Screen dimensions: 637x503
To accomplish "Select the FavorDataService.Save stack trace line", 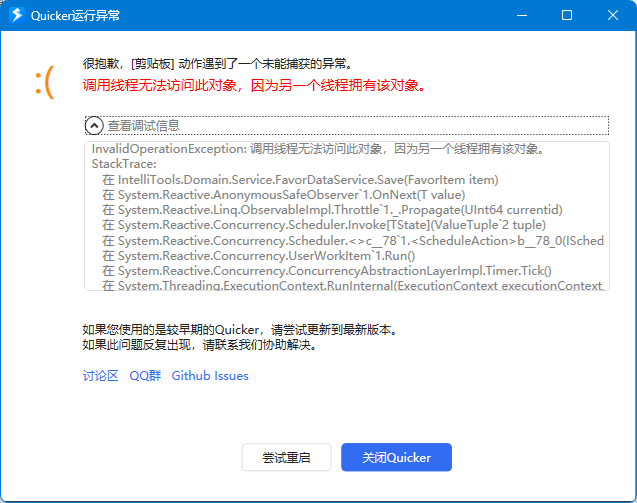I will (x=300, y=180).
